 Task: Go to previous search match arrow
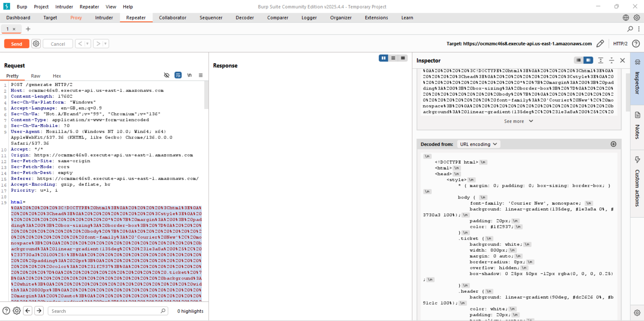tap(28, 311)
